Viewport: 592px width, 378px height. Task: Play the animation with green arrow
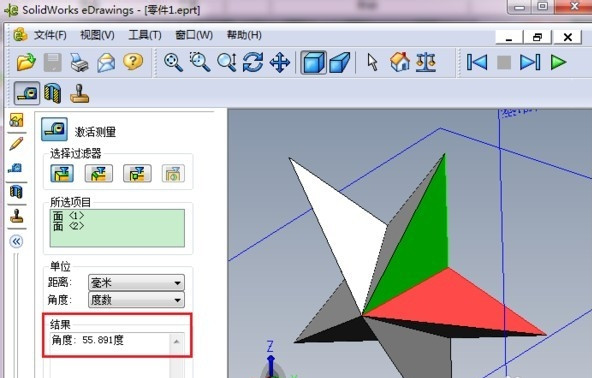click(x=558, y=62)
